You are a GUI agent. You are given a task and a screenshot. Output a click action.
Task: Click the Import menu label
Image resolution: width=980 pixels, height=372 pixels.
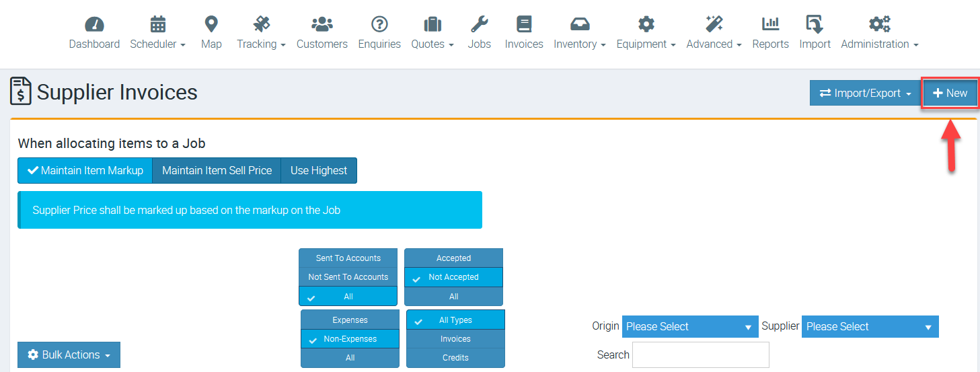point(815,44)
